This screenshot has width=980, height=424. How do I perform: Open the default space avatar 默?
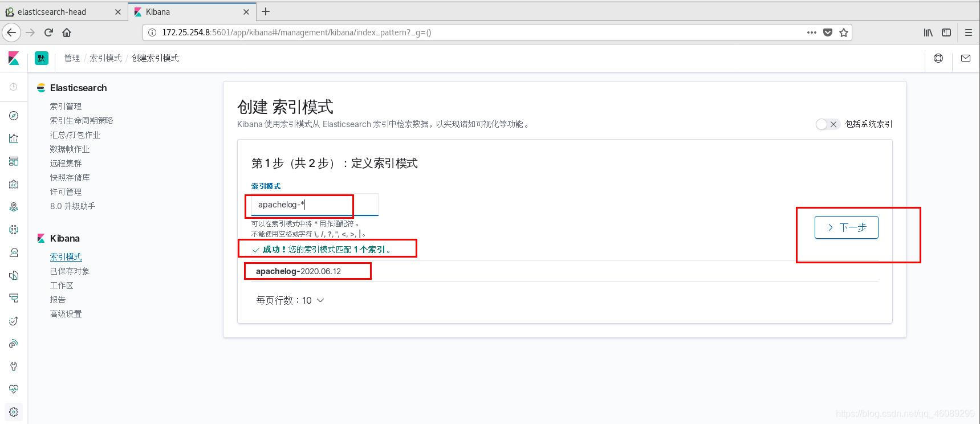[x=41, y=58]
